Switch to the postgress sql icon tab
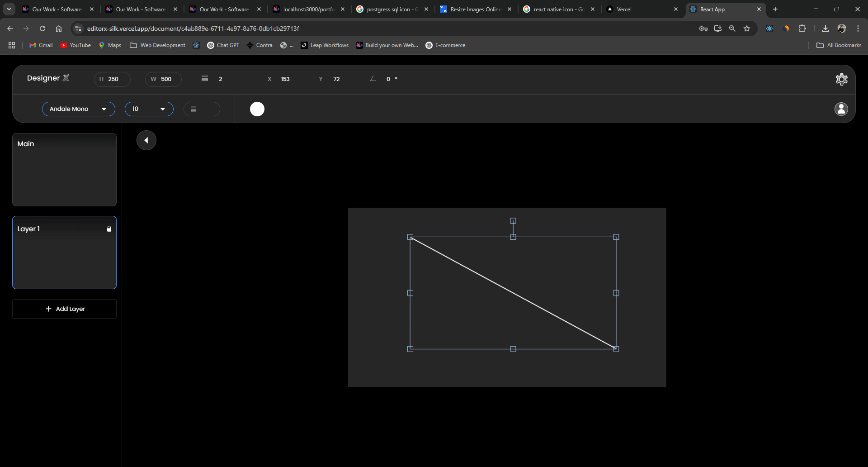The height and width of the screenshot is (467, 868). tap(392, 9)
